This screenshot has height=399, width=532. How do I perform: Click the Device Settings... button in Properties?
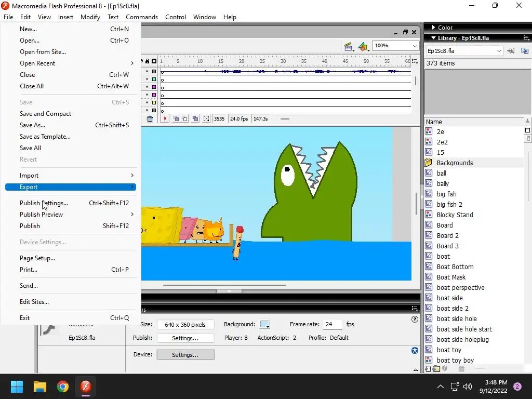185,354
